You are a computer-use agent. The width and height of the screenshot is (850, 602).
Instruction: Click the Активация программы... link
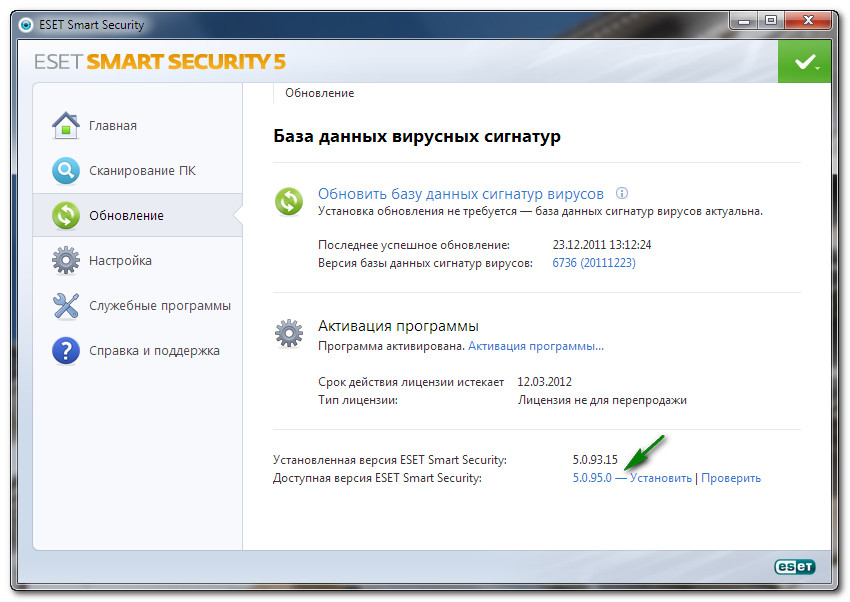[536, 346]
